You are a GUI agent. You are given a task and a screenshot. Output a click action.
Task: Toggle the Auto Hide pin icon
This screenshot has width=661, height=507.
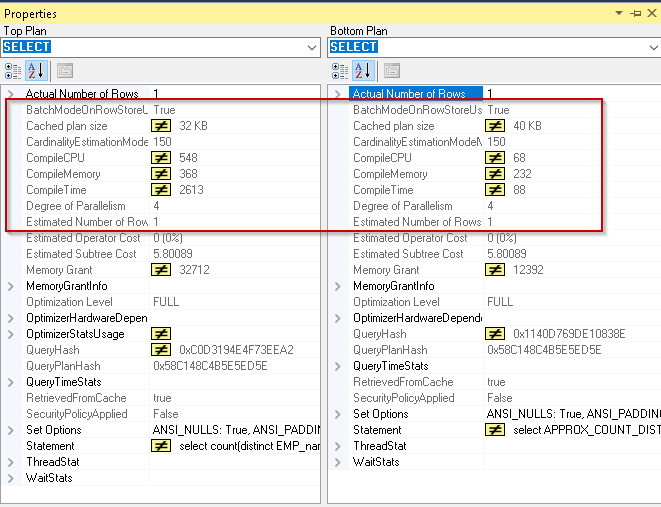point(636,14)
